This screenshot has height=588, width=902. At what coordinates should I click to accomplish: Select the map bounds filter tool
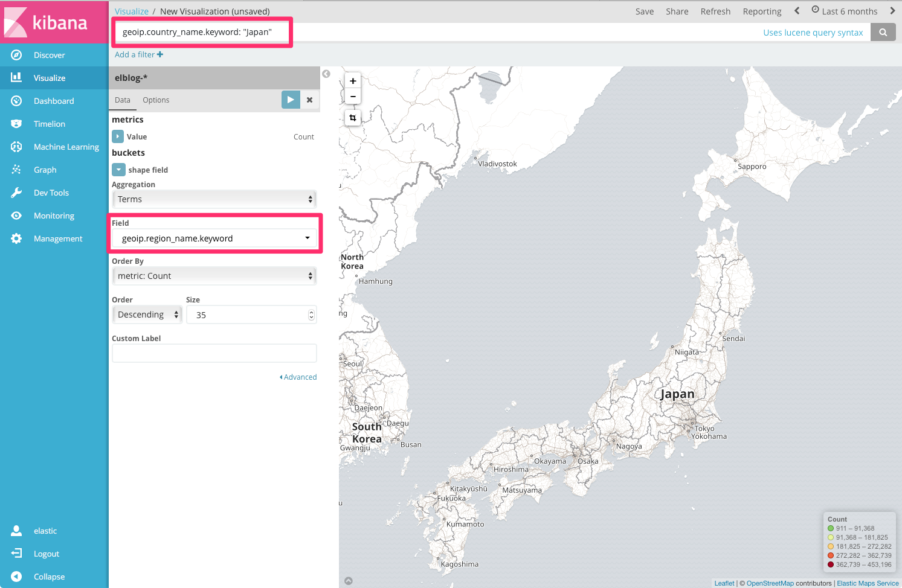tap(353, 118)
